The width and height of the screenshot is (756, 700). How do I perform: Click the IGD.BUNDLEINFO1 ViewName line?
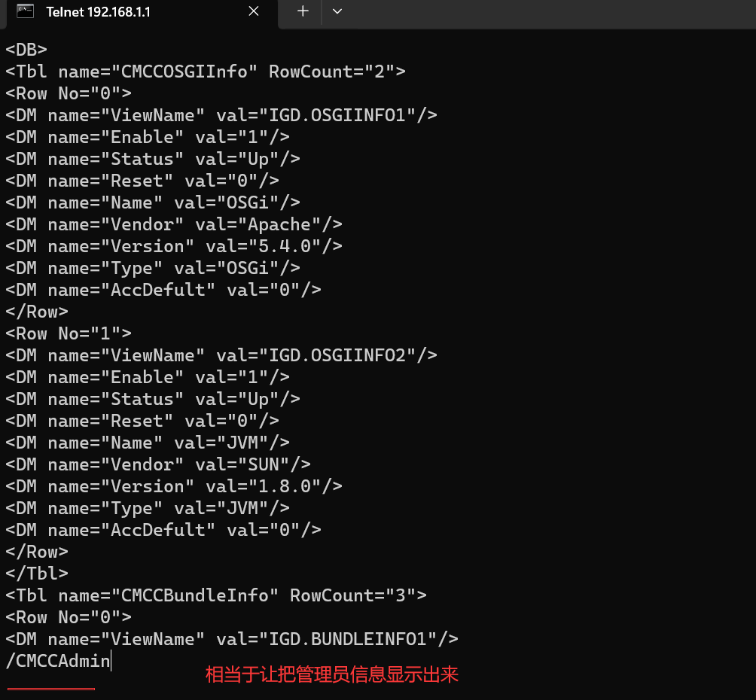231,639
